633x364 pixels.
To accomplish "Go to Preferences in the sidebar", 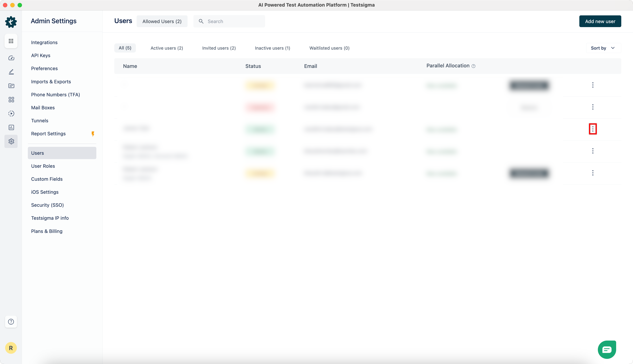I will tap(45, 68).
